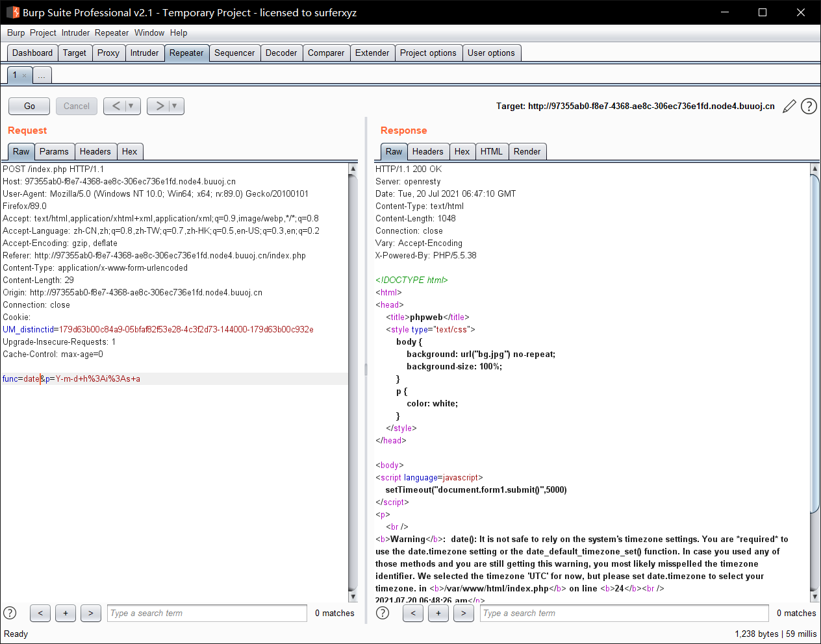
Task: Select Repeater request tab 1
Action: 15,75
